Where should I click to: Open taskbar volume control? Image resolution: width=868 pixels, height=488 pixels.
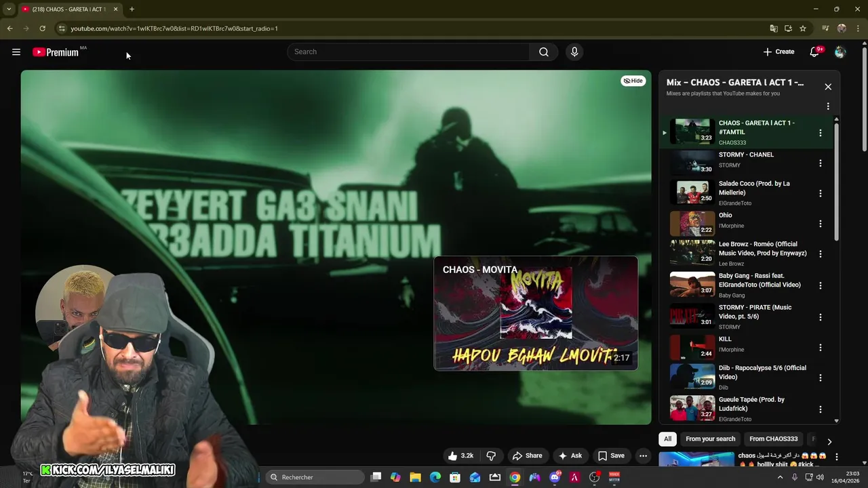tap(820, 477)
